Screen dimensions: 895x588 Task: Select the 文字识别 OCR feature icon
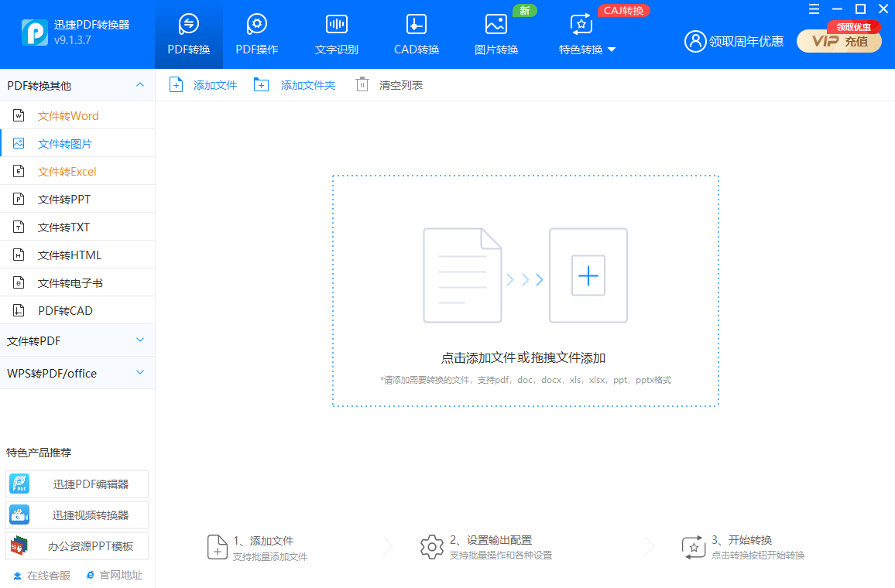click(x=336, y=24)
